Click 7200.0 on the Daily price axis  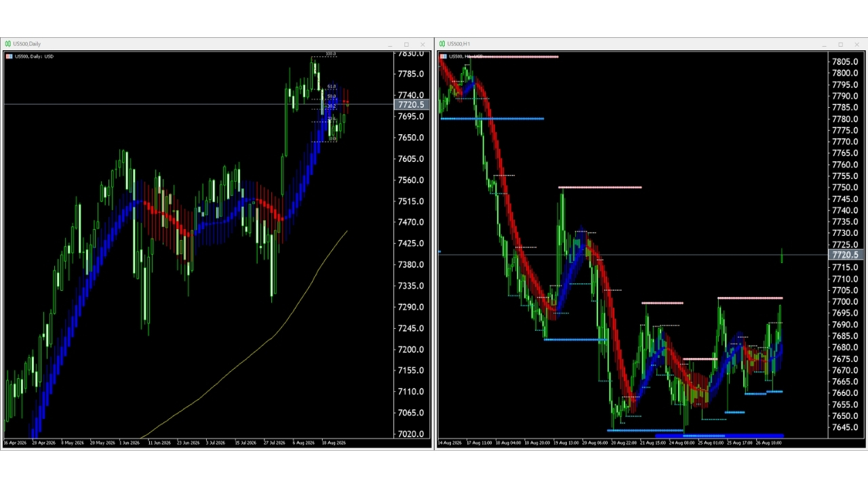point(411,349)
